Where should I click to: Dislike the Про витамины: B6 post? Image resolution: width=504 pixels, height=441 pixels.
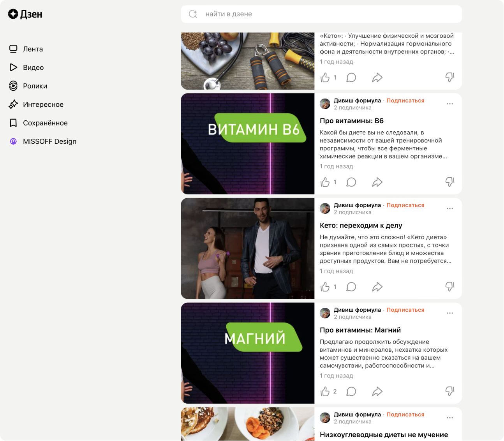coord(450,182)
